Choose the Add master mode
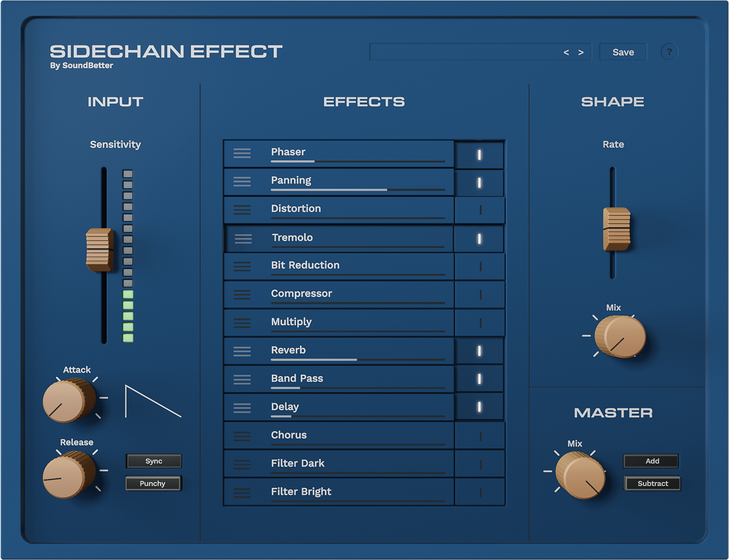The height and width of the screenshot is (560, 729). [x=652, y=461]
